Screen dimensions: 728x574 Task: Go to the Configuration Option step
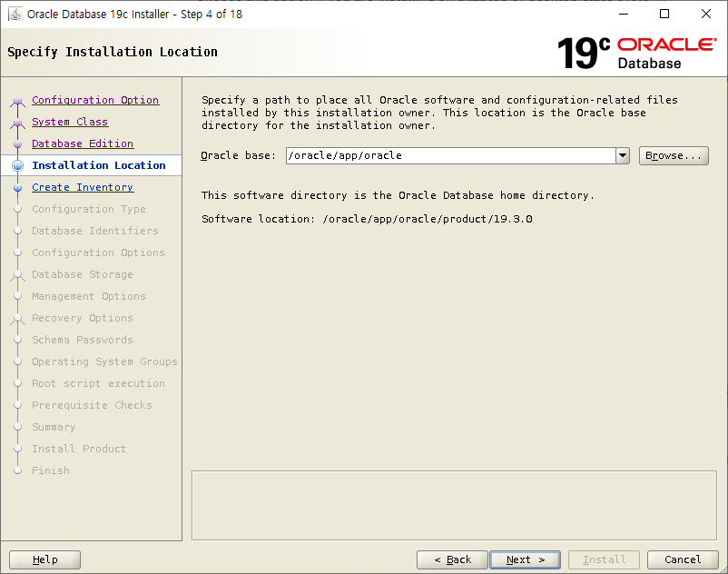pyautogui.click(x=95, y=100)
